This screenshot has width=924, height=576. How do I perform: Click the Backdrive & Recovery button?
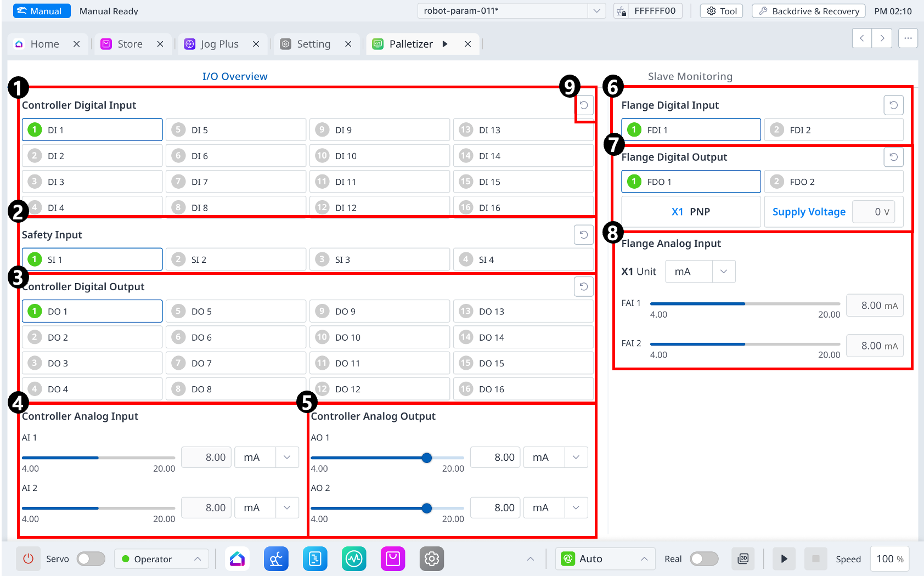(x=808, y=11)
